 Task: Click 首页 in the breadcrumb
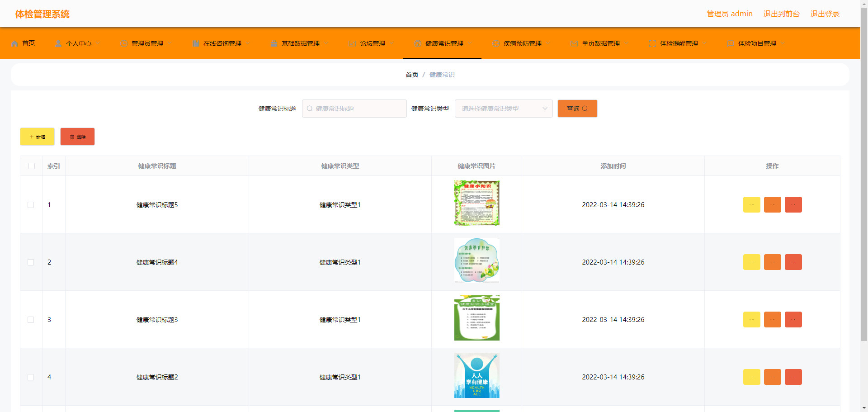412,75
